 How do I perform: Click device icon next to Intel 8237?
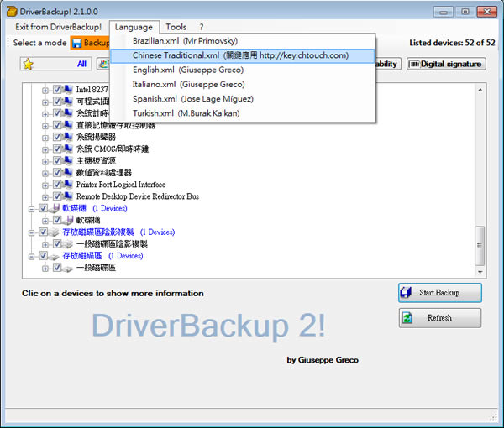[x=68, y=89]
